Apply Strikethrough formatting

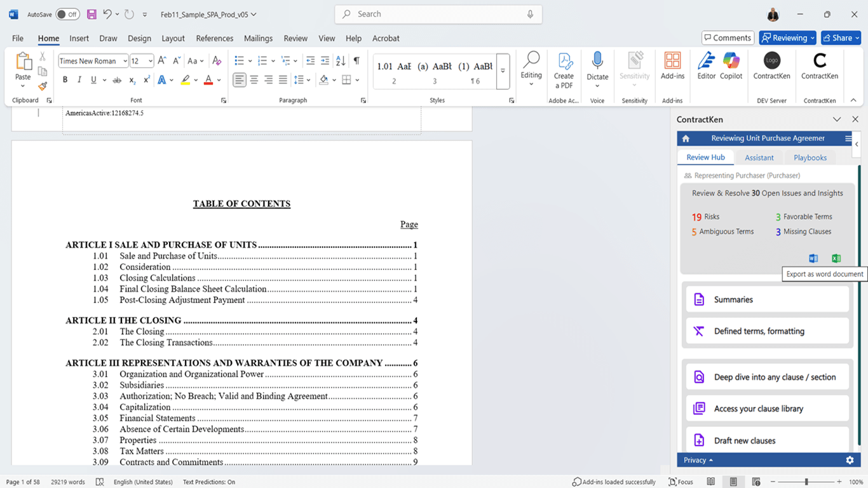tap(117, 80)
